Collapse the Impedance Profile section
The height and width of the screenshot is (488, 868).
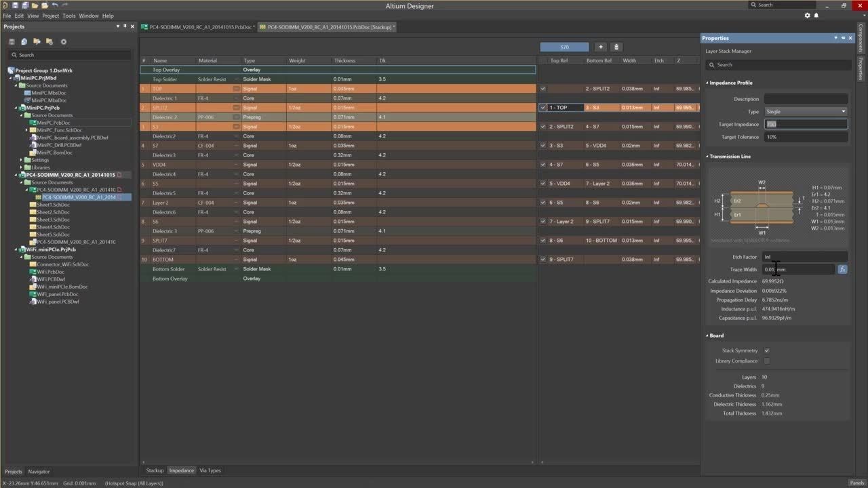[x=707, y=83]
